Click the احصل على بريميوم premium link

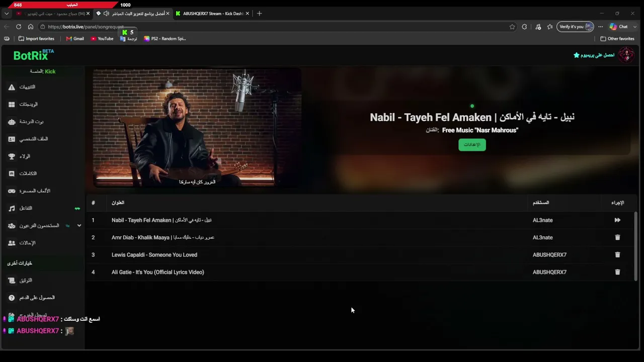(594, 55)
